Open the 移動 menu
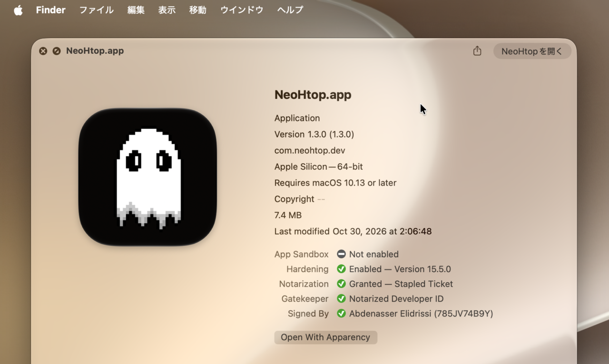Screen dimensions: 609x364 pos(198,10)
